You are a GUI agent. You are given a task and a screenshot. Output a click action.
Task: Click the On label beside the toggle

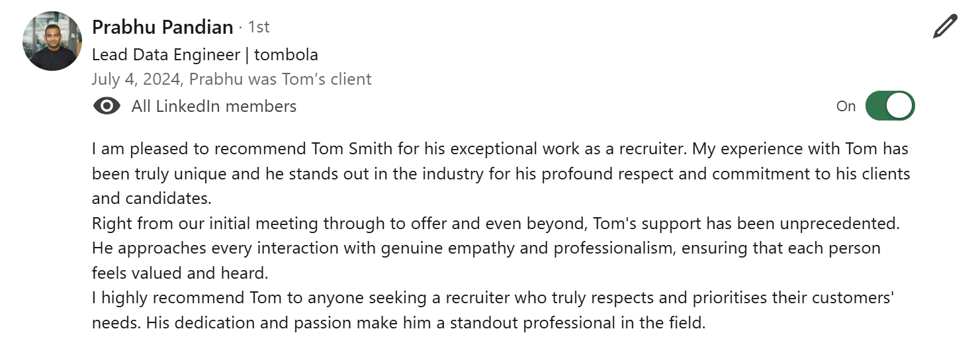tap(846, 106)
